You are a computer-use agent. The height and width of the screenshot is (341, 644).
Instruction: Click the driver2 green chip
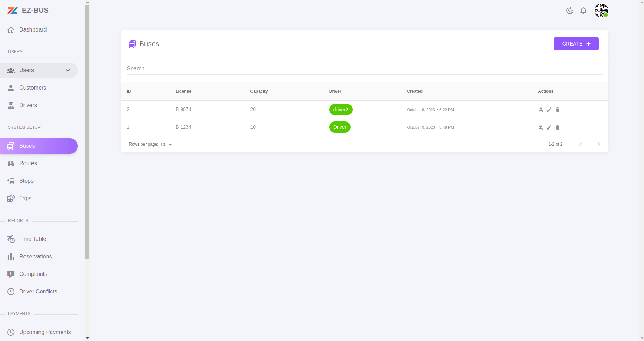click(341, 110)
